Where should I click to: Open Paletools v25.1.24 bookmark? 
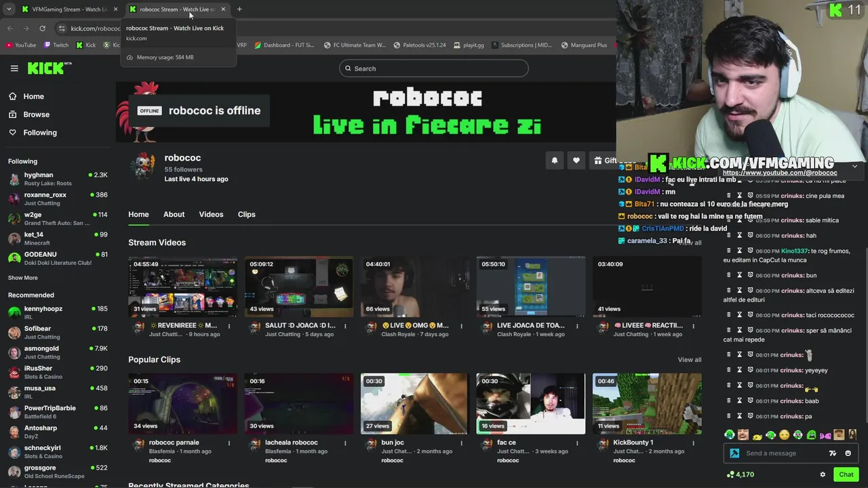[419, 45]
